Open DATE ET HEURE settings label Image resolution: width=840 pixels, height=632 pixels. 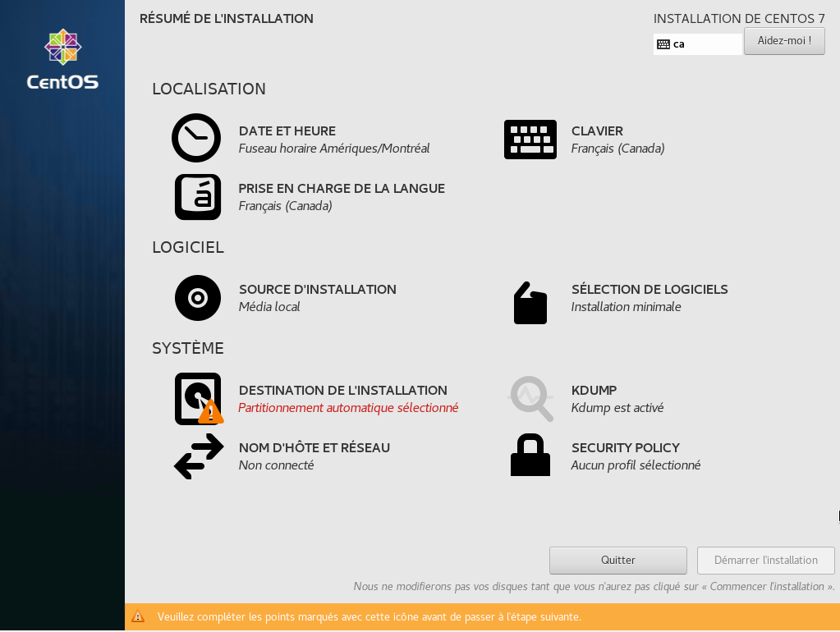coord(287,131)
